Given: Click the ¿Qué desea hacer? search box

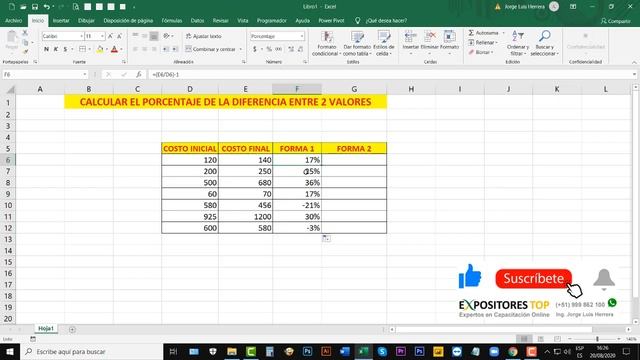Looking at the screenshot, I should point(387,20).
